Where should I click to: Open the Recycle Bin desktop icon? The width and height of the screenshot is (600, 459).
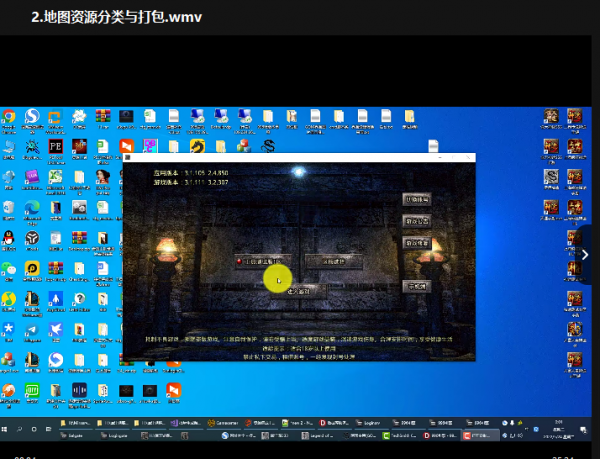(9, 208)
